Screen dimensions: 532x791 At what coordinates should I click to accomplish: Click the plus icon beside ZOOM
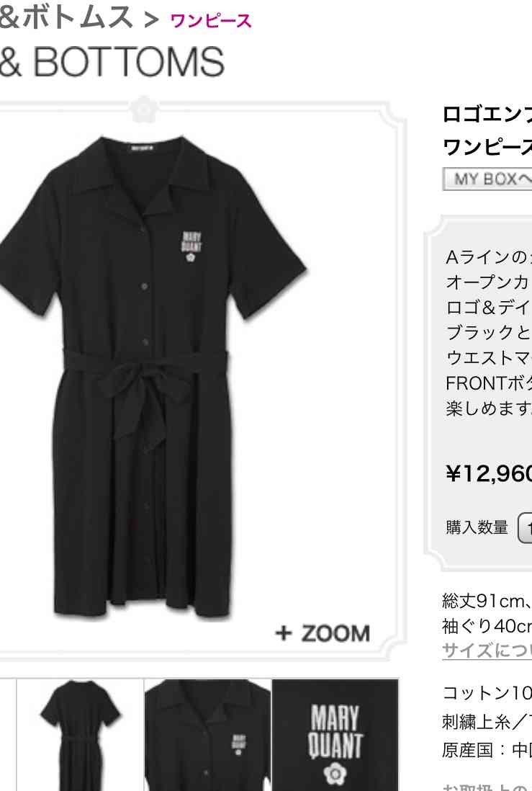tap(284, 633)
